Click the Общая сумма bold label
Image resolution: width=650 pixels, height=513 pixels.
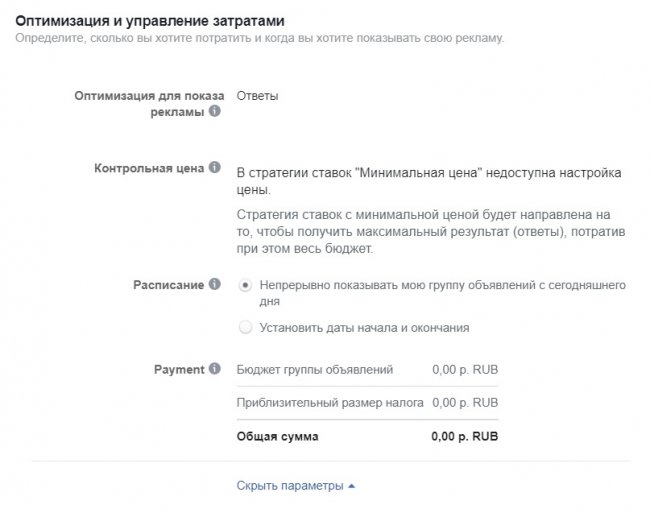277,437
